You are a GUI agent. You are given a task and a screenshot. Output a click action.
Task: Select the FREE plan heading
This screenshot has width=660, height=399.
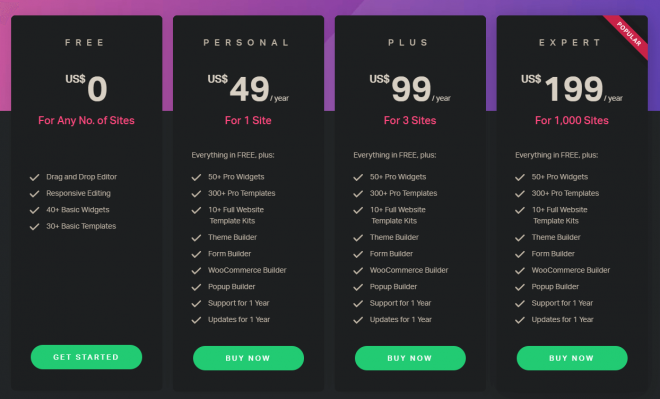click(x=85, y=43)
